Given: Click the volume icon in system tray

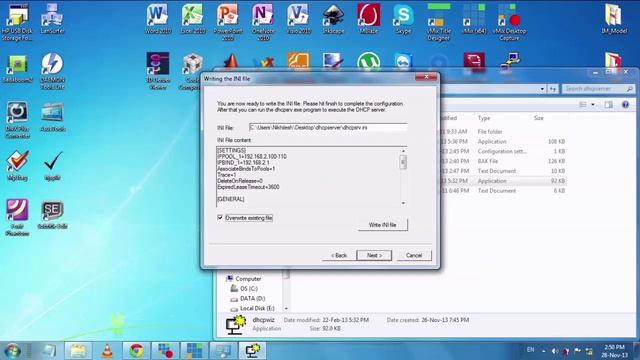Looking at the screenshot, I should pyautogui.click(x=555, y=351).
